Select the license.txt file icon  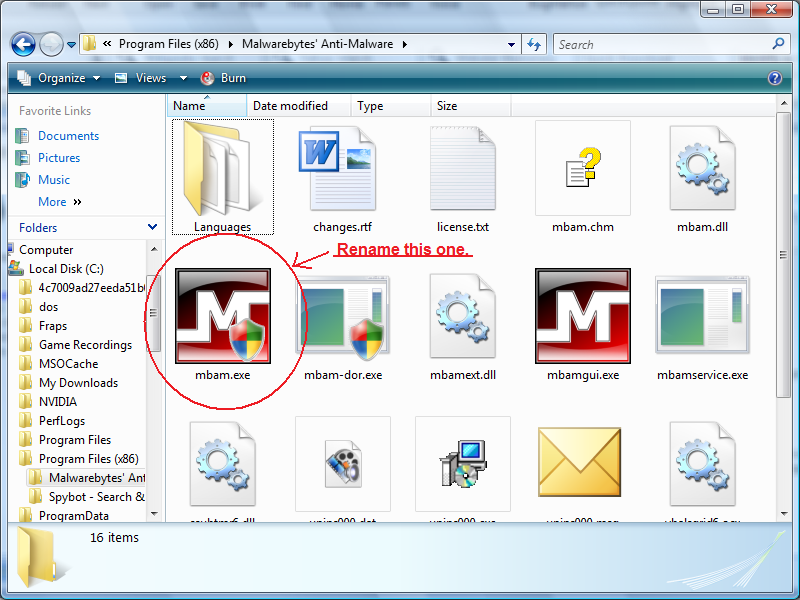point(463,168)
